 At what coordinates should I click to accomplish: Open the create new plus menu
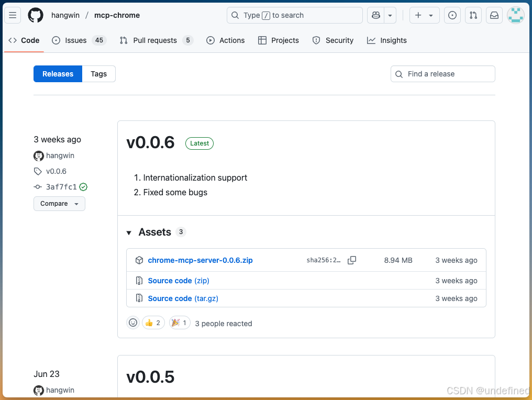click(x=425, y=15)
